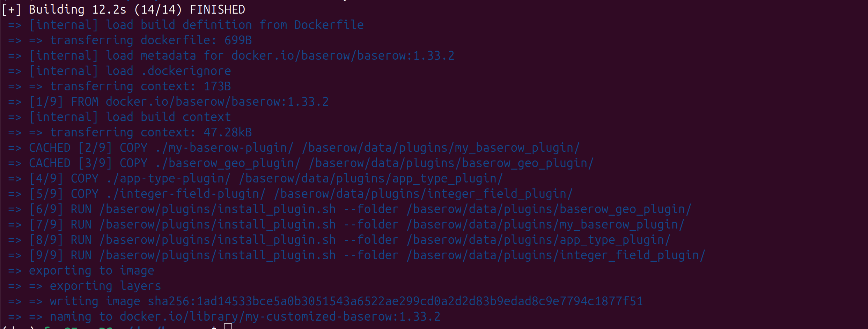Click the [1/9] FROM docker.io/baserow line

click(168, 102)
